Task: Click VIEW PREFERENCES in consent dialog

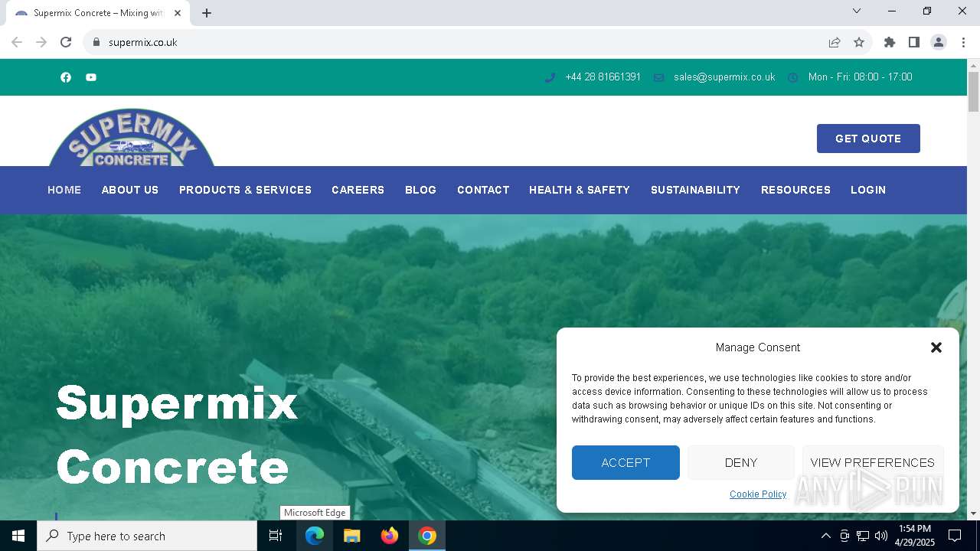Action: (x=872, y=462)
